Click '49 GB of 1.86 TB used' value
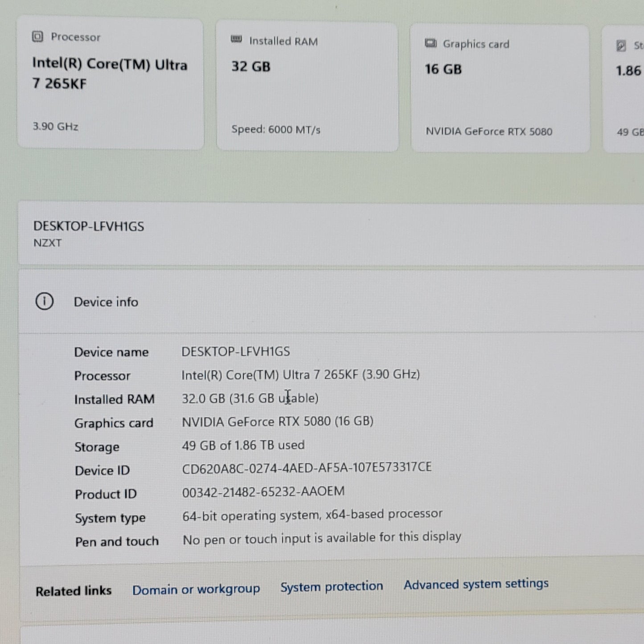 pyautogui.click(x=243, y=445)
